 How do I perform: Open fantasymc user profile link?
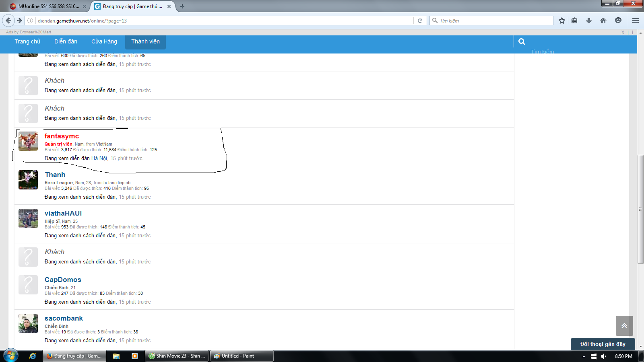click(62, 136)
